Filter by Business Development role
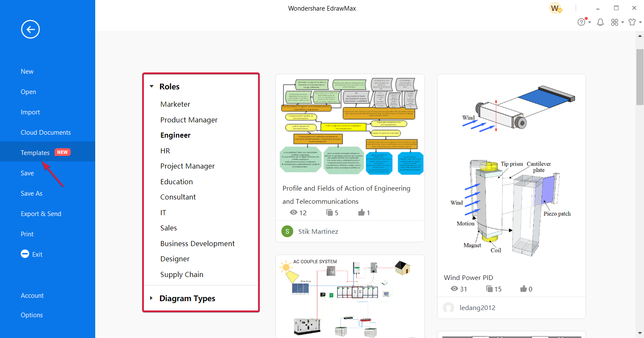This screenshot has width=644, height=338. click(x=197, y=244)
